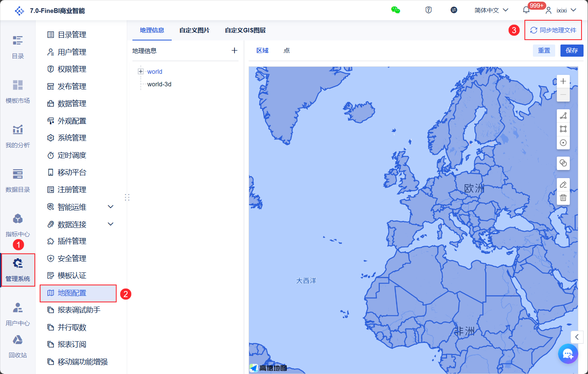Open the chat assistant bubble

point(568,354)
